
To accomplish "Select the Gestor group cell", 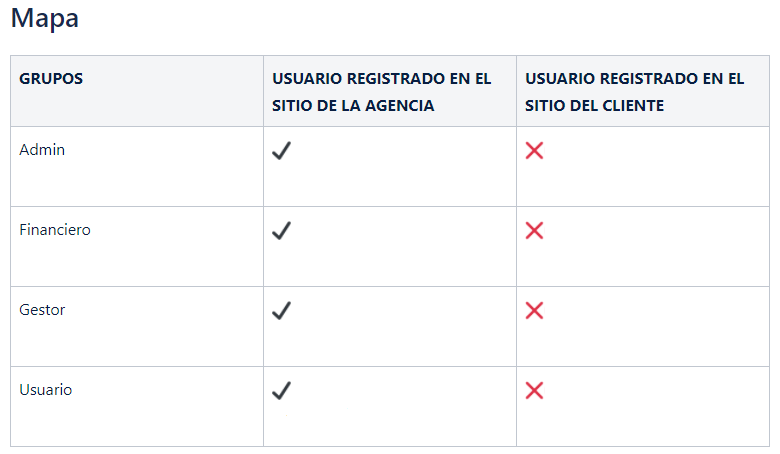I will tap(137, 327).
